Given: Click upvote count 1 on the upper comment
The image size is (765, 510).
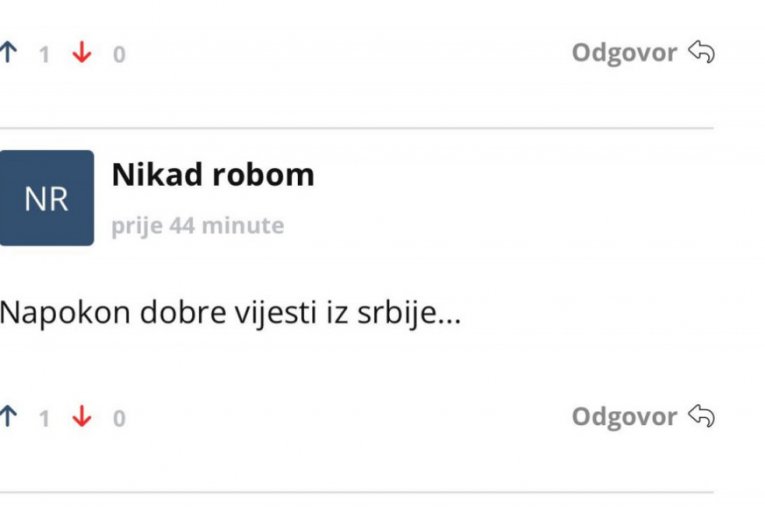Looking at the screenshot, I should (44, 55).
